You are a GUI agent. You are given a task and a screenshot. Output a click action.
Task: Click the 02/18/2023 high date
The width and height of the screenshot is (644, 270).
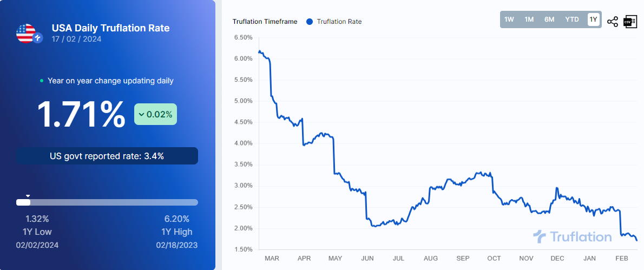coord(176,245)
